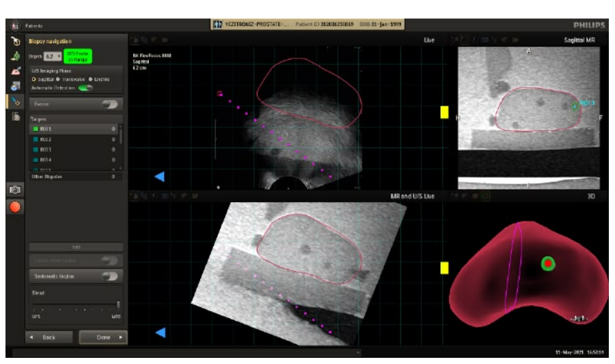Viewport: 615px width, 364px height.
Task: Click the 3D view title label
Action: click(591, 196)
